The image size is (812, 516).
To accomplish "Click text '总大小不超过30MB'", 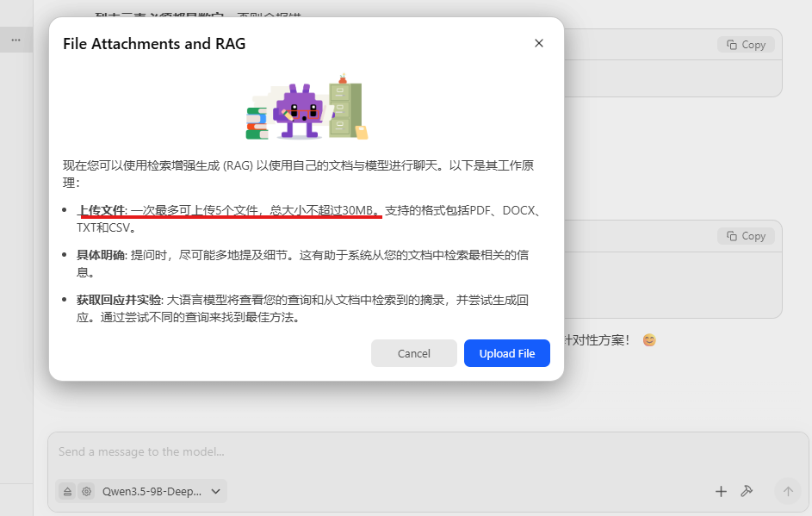I will pos(321,210).
